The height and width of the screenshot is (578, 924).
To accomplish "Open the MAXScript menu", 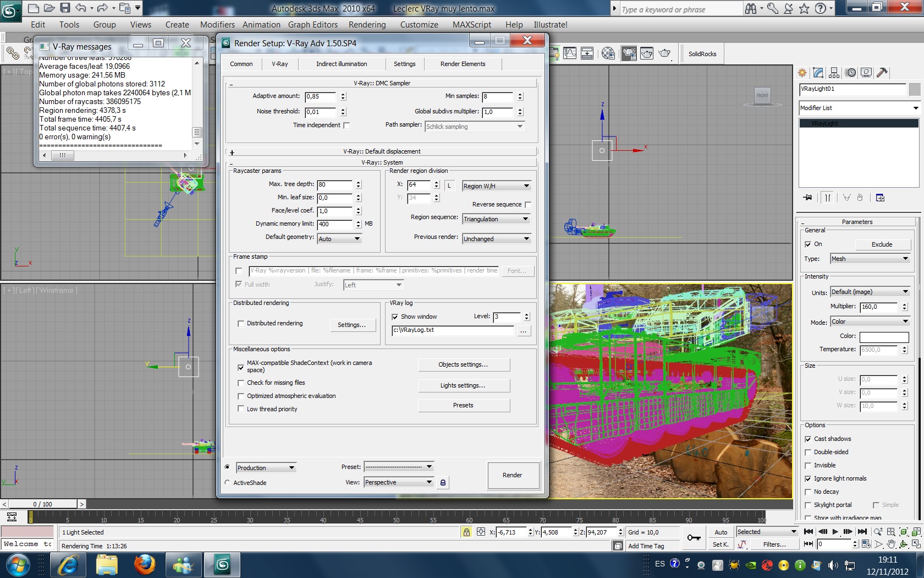I will click(472, 25).
